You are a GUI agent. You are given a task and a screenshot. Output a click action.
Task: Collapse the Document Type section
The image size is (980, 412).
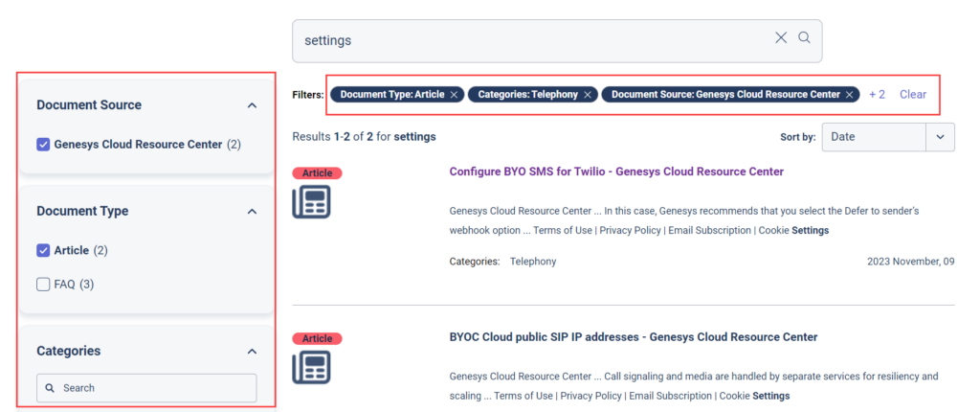coord(252,212)
